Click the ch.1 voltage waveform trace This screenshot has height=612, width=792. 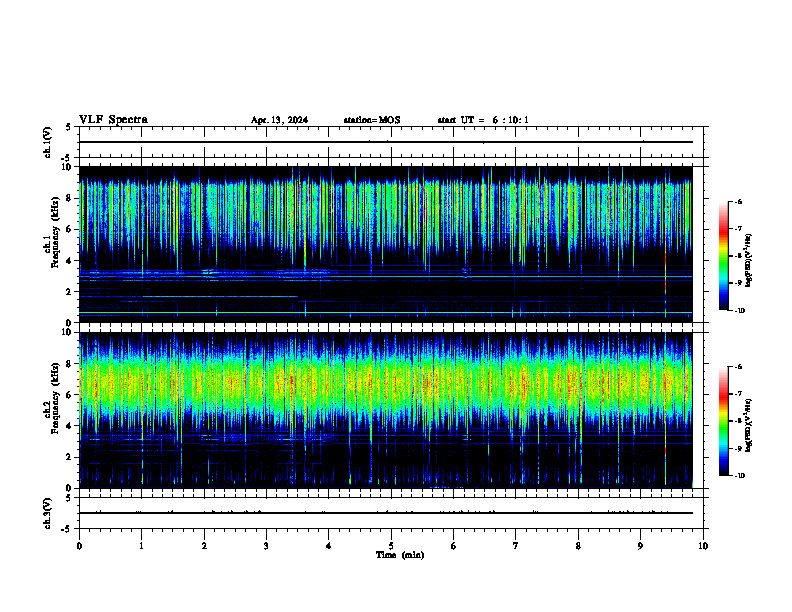[386, 142]
